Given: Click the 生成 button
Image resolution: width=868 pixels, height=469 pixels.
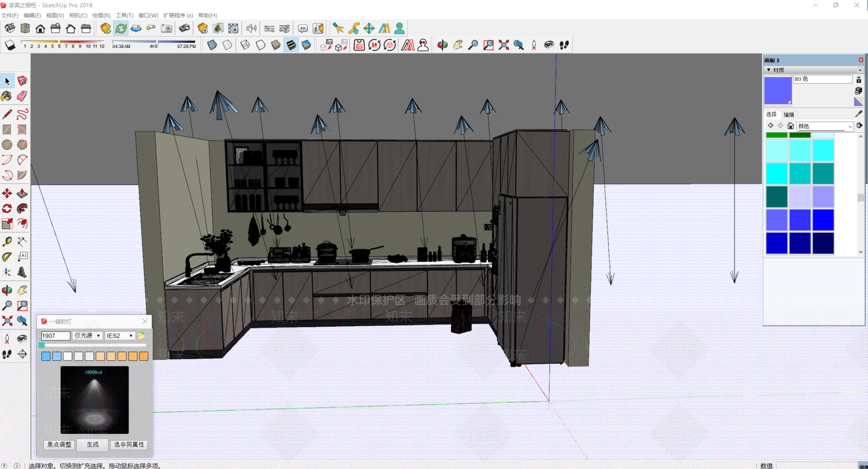Looking at the screenshot, I should pos(93,445).
